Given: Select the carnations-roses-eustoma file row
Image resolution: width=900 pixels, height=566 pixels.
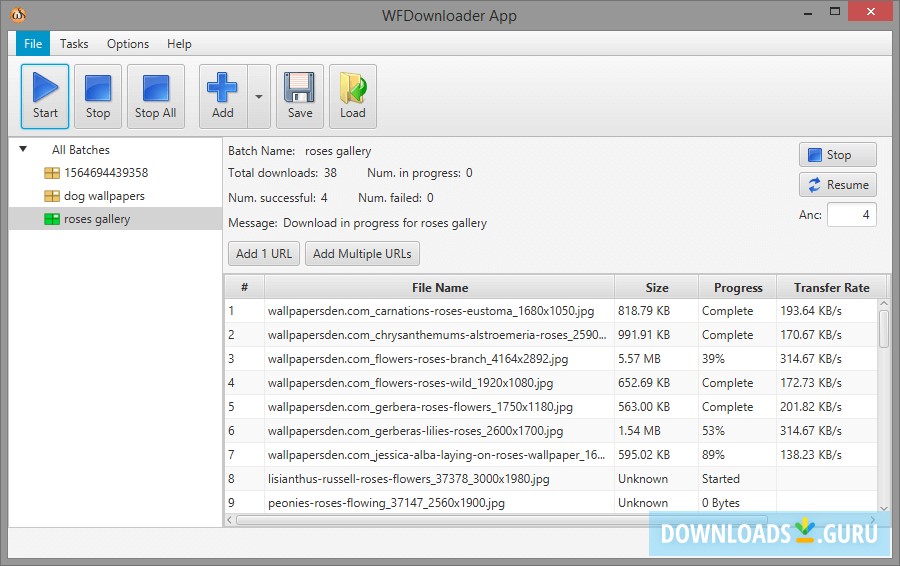Looking at the screenshot, I should [x=551, y=311].
